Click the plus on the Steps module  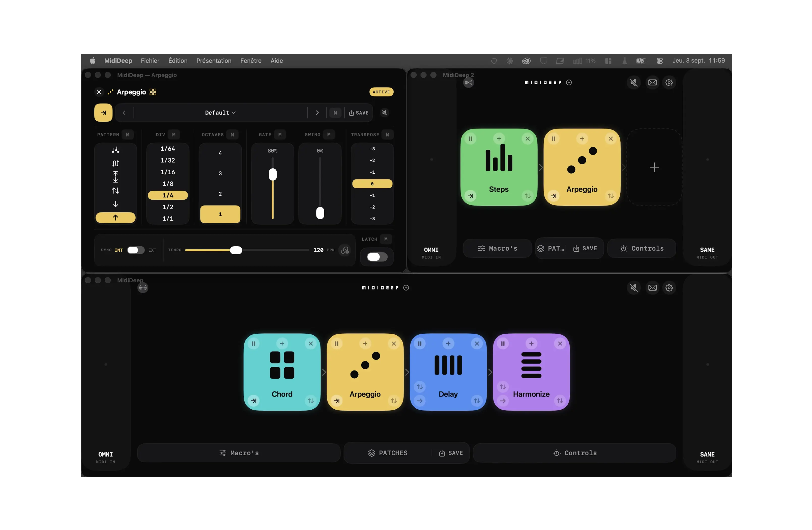click(499, 139)
